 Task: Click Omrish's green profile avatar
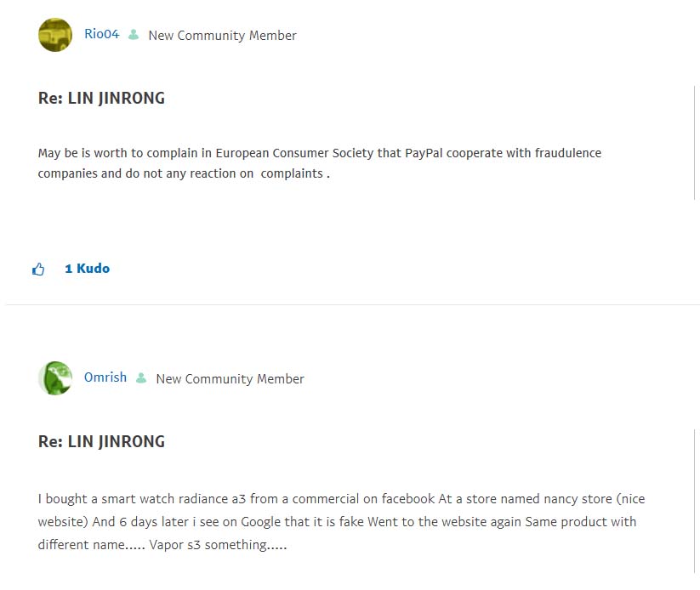point(55,378)
